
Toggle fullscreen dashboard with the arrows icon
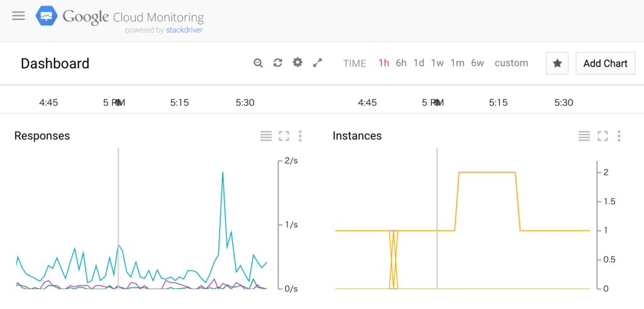(317, 63)
